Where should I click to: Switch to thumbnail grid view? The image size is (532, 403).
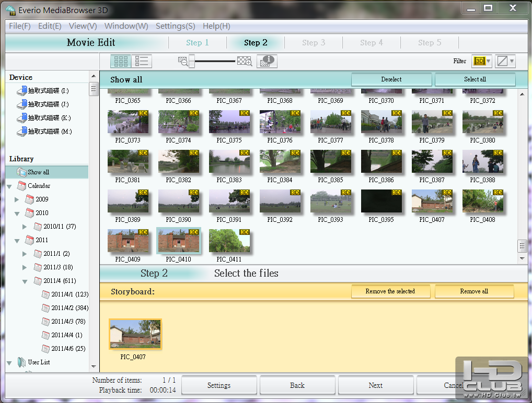[121, 61]
